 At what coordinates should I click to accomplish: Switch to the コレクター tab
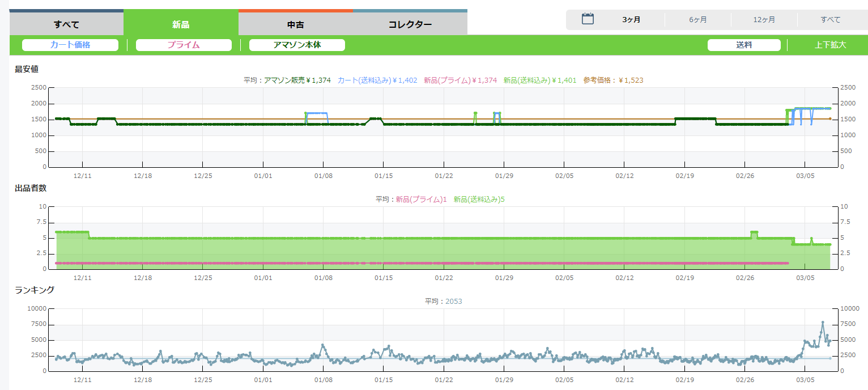[410, 24]
